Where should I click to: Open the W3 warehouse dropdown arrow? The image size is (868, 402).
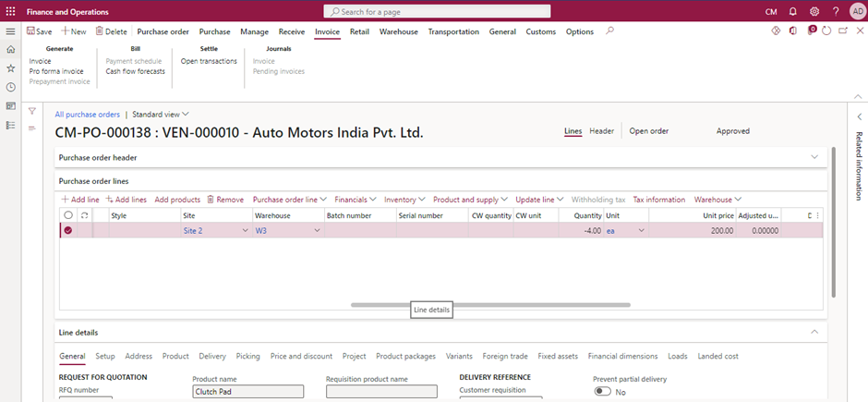(x=318, y=231)
